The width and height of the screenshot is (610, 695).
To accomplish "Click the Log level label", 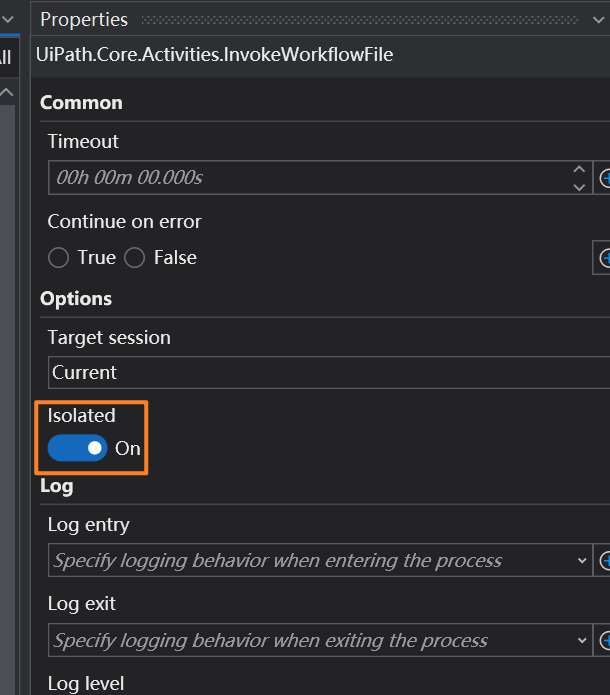I will click(86, 683).
